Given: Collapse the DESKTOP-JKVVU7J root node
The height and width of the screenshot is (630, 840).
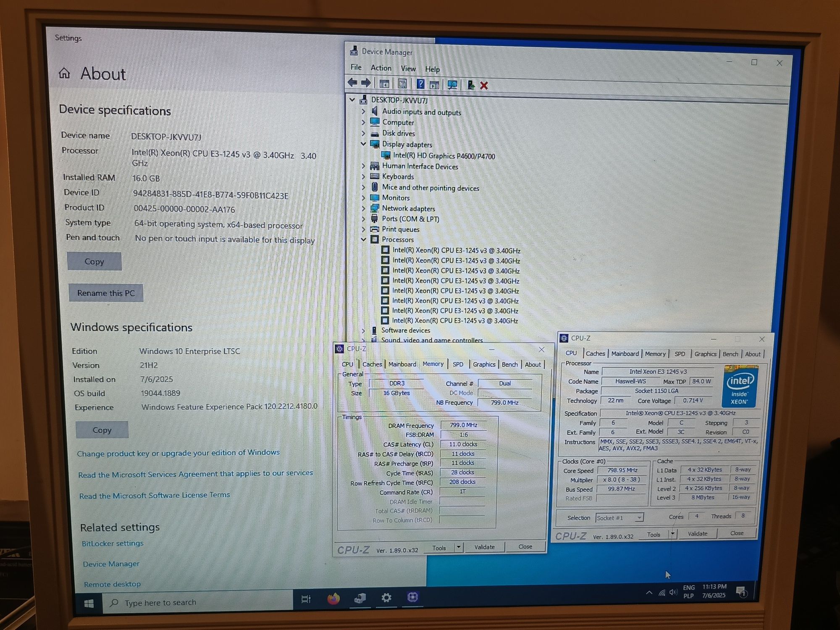Looking at the screenshot, I should coord(352,100).
